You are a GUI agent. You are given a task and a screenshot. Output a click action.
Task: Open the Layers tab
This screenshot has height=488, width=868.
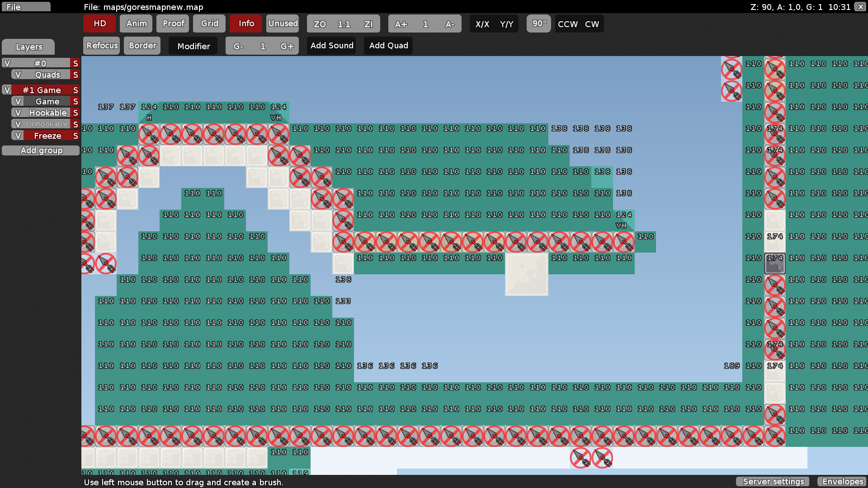pos(28,47)
